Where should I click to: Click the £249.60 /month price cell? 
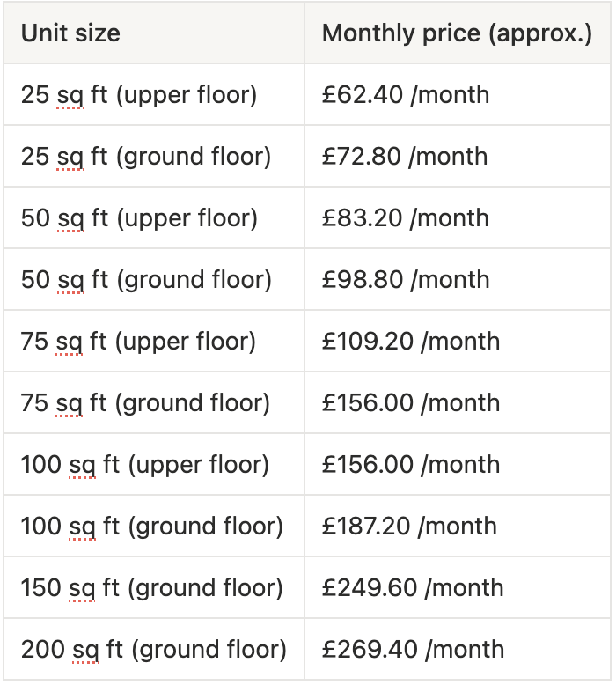point(458,587)
